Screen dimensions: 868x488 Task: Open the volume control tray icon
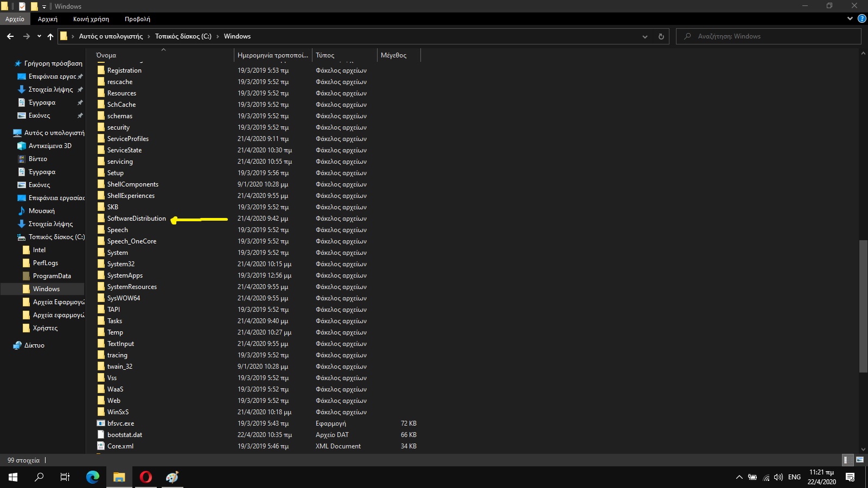click(778, 477)
